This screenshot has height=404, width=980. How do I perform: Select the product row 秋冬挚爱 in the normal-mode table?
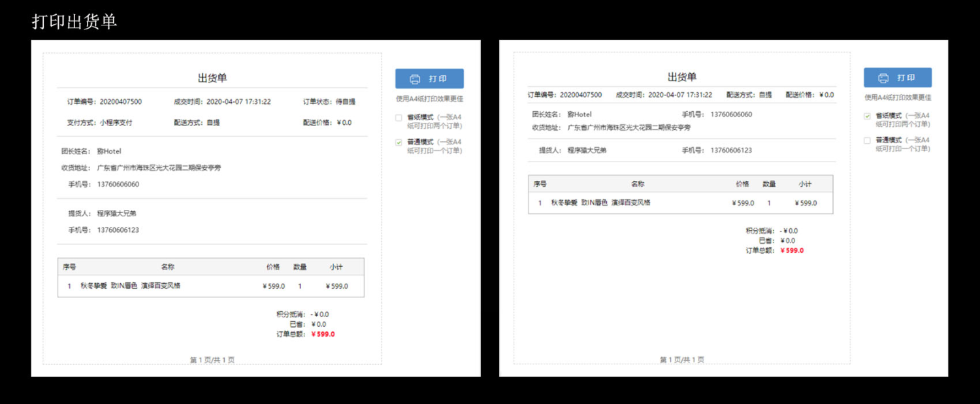pos(211,286)
